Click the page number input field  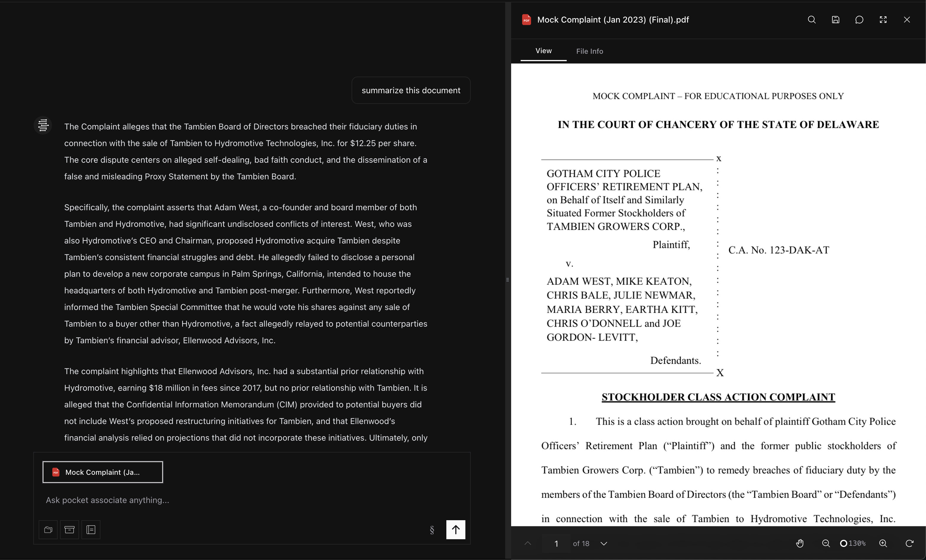[556, 543]
